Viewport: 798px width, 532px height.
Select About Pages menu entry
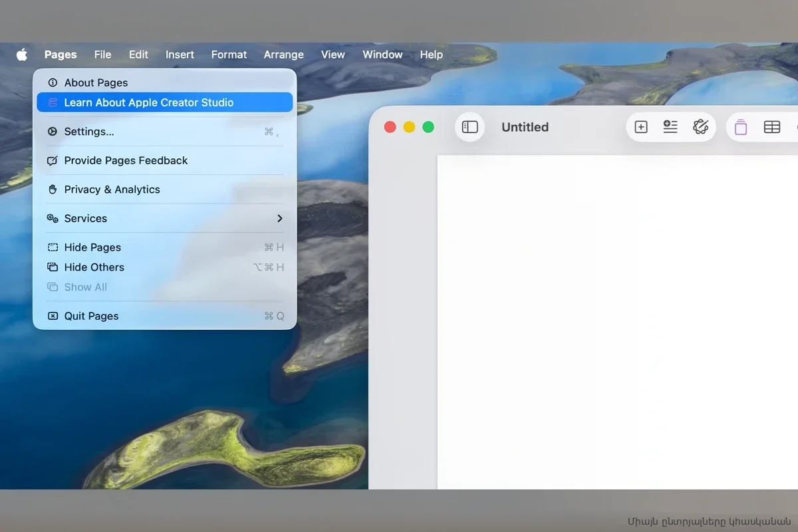[96, 82]
